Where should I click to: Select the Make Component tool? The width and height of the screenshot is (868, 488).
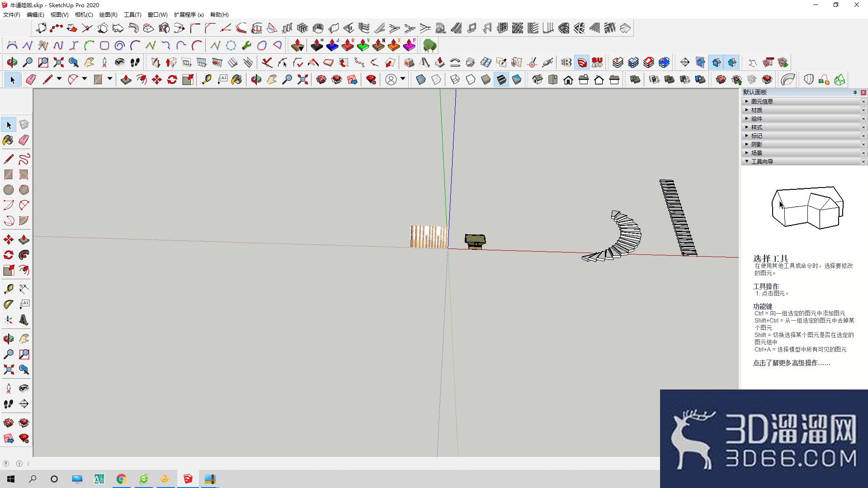point(24,125)
